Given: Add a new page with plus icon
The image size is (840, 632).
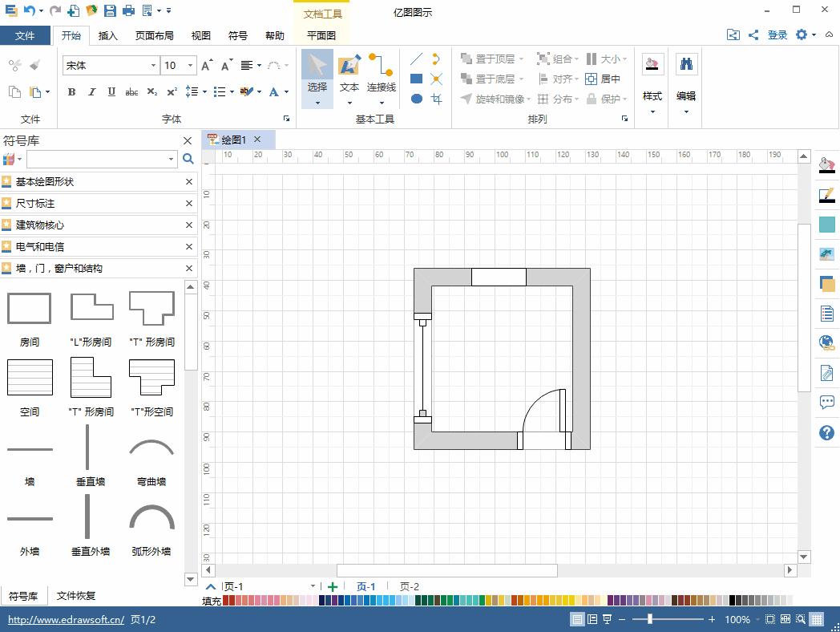Looking at the screenshot, I should pos(333,587).
